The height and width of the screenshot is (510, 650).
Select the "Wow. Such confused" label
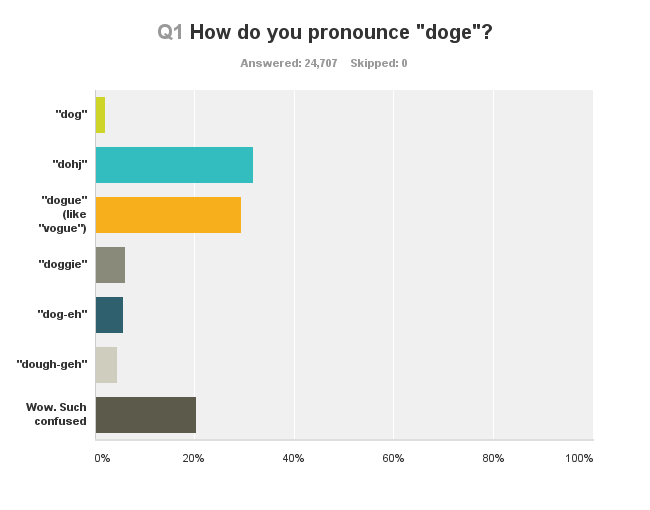[56, 414]
